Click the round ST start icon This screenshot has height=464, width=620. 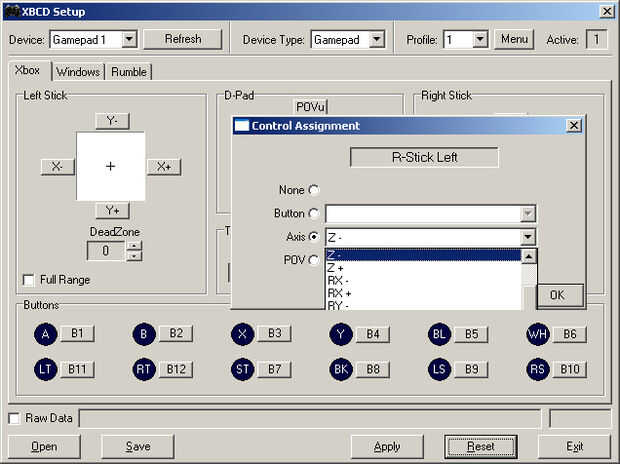tap(242, 369)
